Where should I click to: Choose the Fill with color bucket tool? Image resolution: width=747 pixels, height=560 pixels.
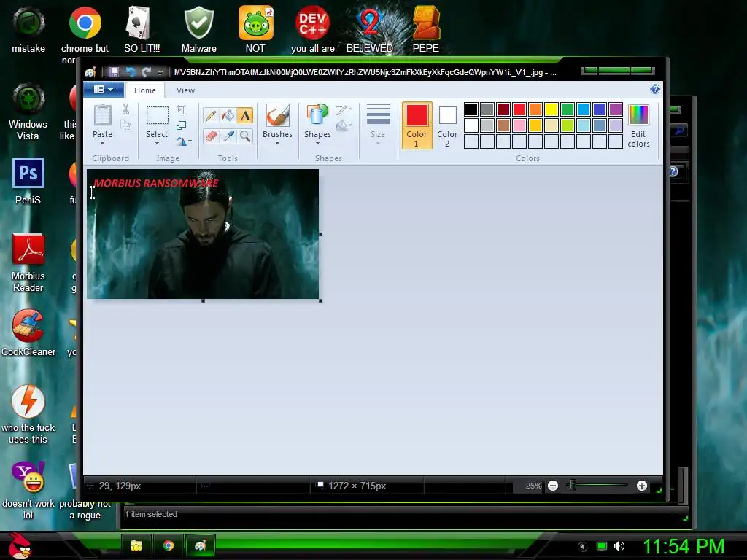tap(228, 116)
